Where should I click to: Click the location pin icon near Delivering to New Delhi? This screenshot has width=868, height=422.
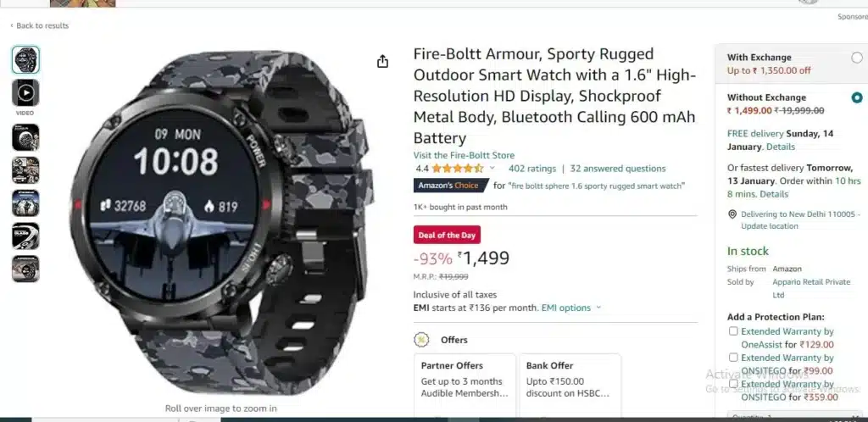click(732, 214)
